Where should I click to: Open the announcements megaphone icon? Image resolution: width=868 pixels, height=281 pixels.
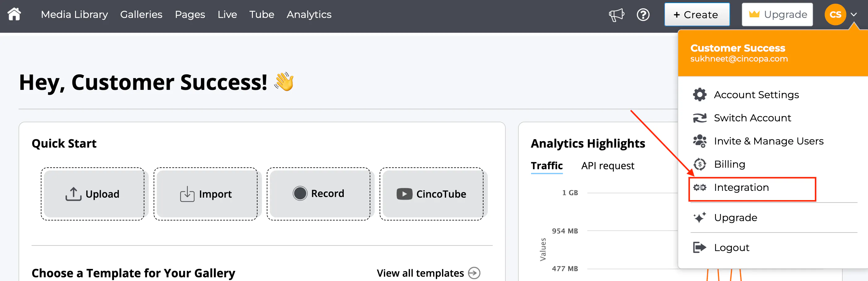point(616,15)
